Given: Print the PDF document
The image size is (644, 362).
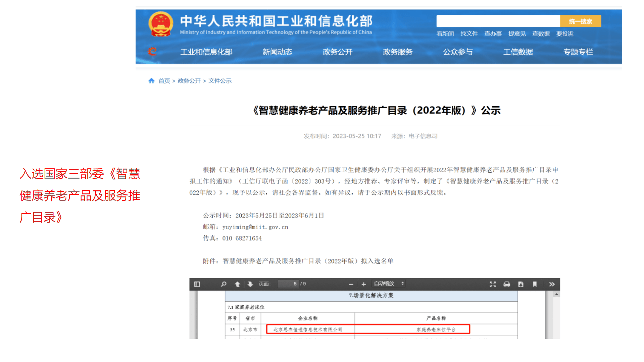Looking at the screenshot, I should 507,284.
